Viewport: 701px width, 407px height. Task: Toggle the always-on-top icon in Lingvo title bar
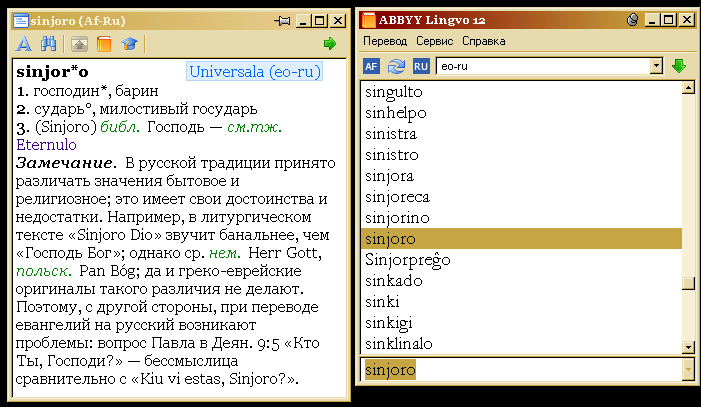point(632,19)
